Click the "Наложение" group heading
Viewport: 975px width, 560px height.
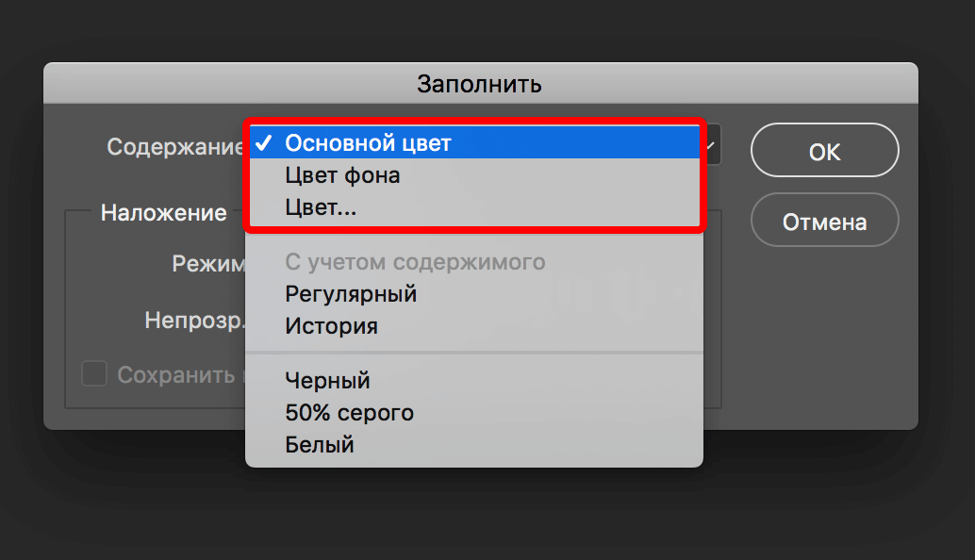click(163, 213)
